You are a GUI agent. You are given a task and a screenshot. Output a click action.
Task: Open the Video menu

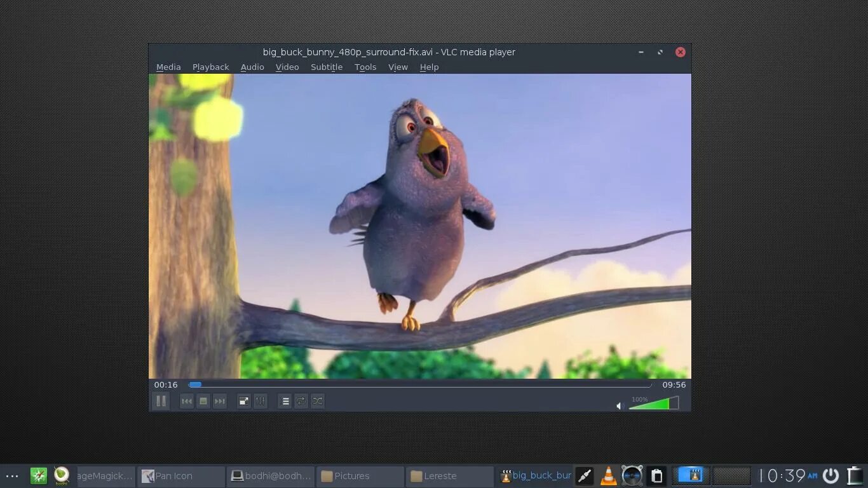[287, 67]
